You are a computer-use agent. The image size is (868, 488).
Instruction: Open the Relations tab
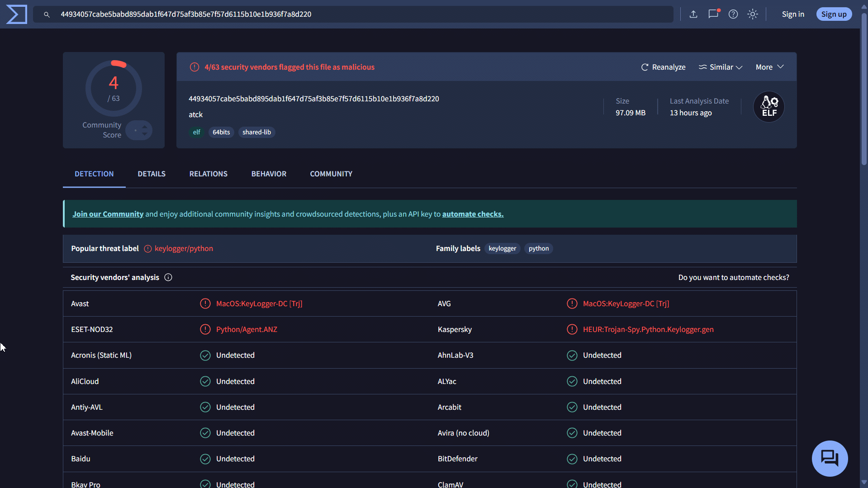pos(208,174)
